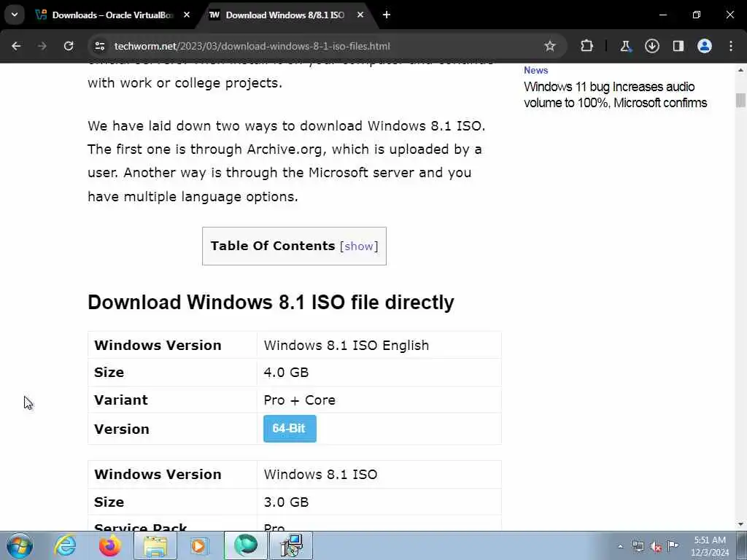Open the side panel icon
The image size is (747, 560).
(678, 46)
